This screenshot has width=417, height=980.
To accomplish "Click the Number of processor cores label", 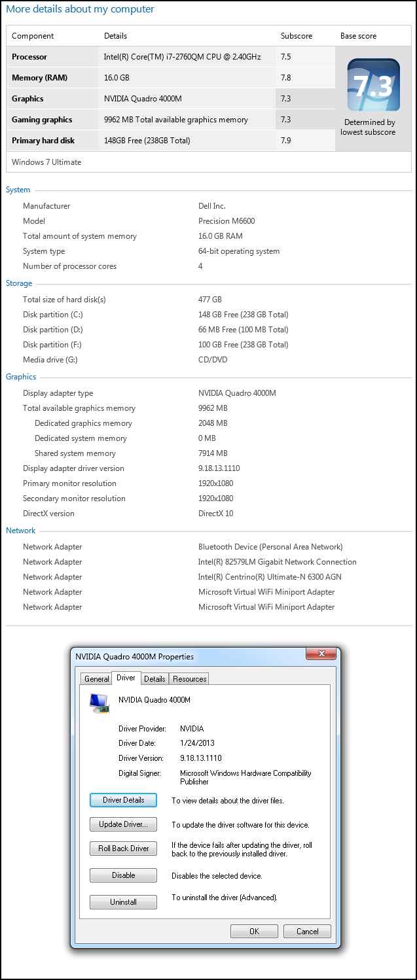I will 70,266.
